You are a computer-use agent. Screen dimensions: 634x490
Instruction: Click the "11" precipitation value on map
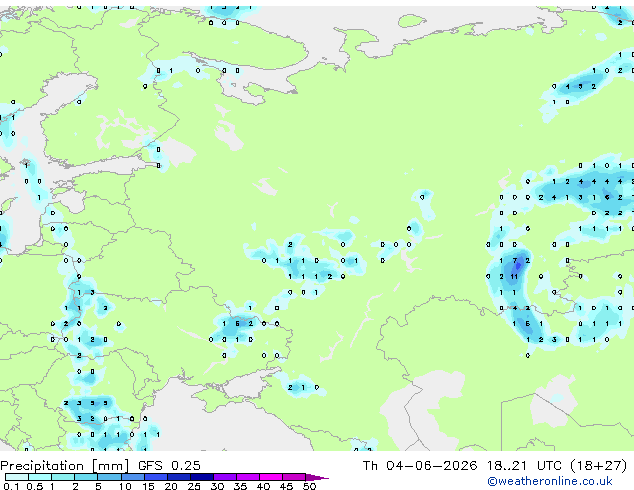click(x=514, y=277)
